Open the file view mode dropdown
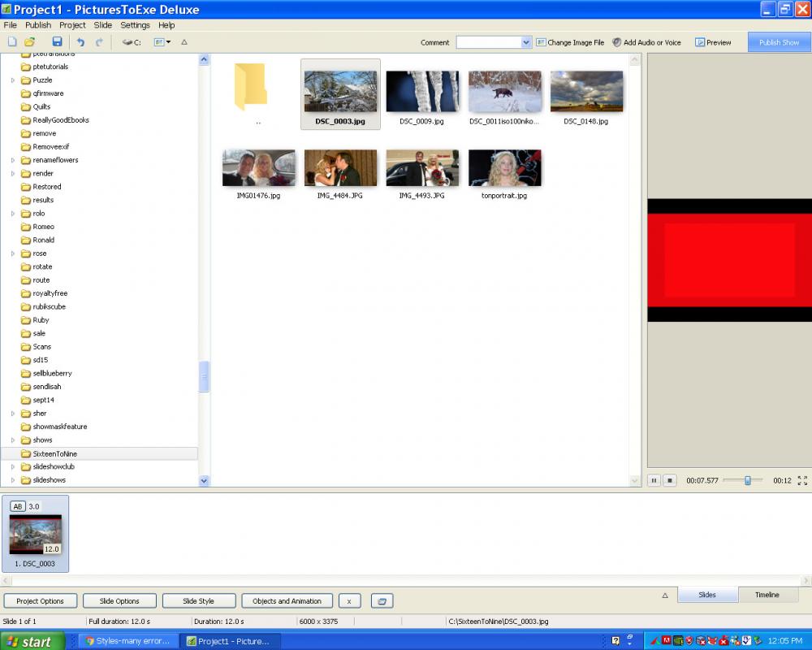This screenshot has height=650, width=812. click(x=162, y=42)
